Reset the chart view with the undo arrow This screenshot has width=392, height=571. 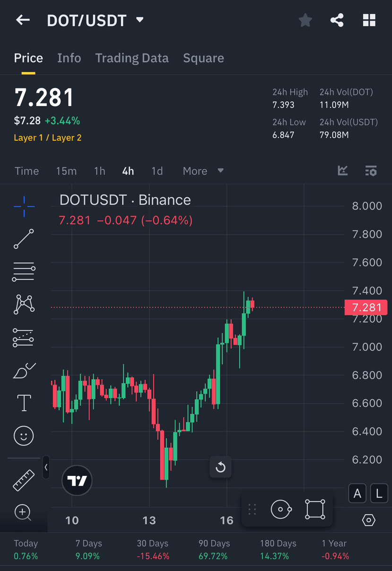click(x=221, y=467)
